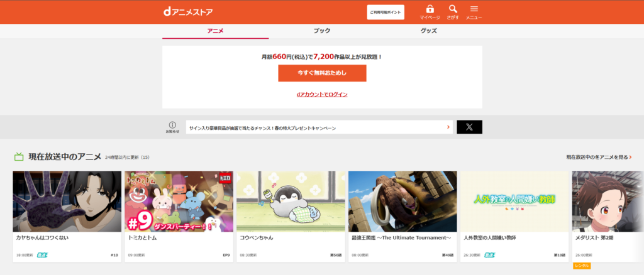The image size is (644, 275).
Task: Click the さがす search magnifier icon
Action: (453, 9)
